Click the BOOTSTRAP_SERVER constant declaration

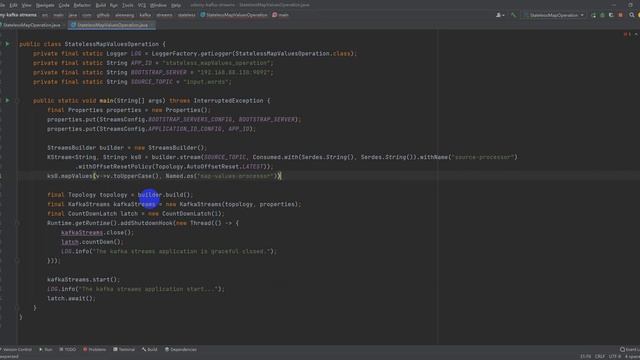click(x=159, y=72)
